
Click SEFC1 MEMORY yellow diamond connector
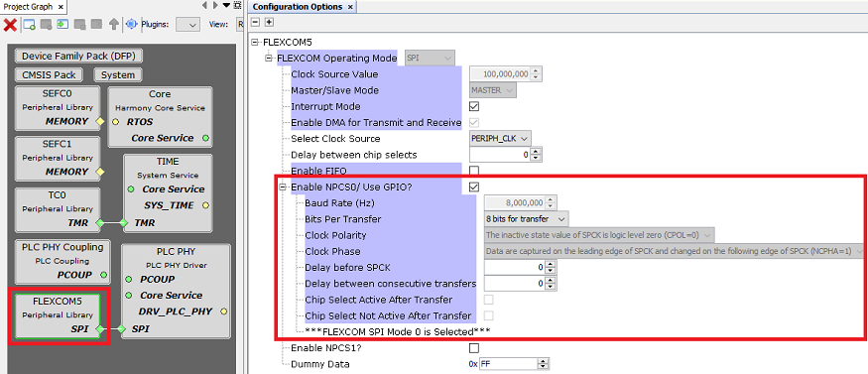100,172
